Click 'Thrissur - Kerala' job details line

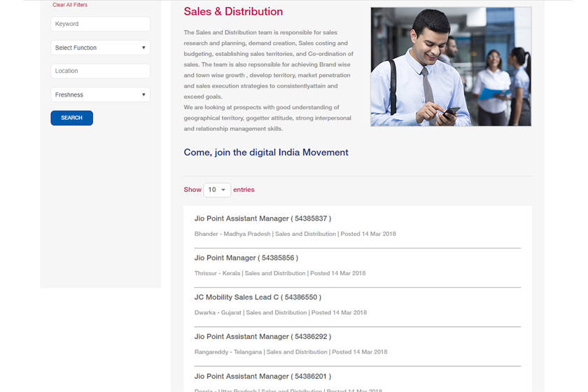click(x=280, y=274)
